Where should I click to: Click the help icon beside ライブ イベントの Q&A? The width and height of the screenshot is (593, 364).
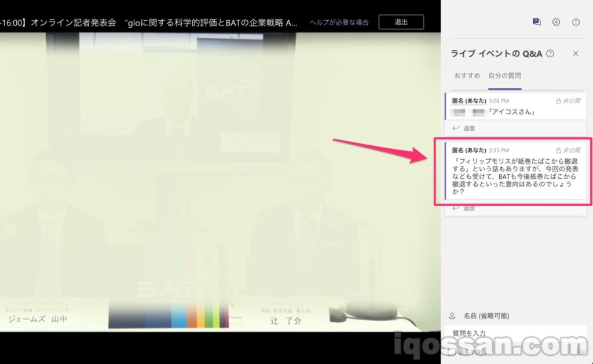pyautogui.click(x=550, y=54)
